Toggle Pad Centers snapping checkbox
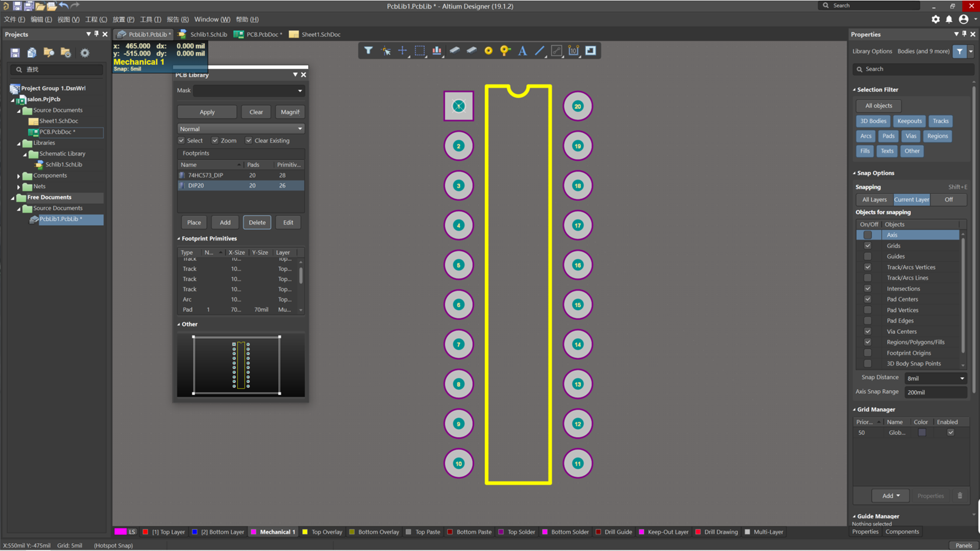 coord(868,299)
